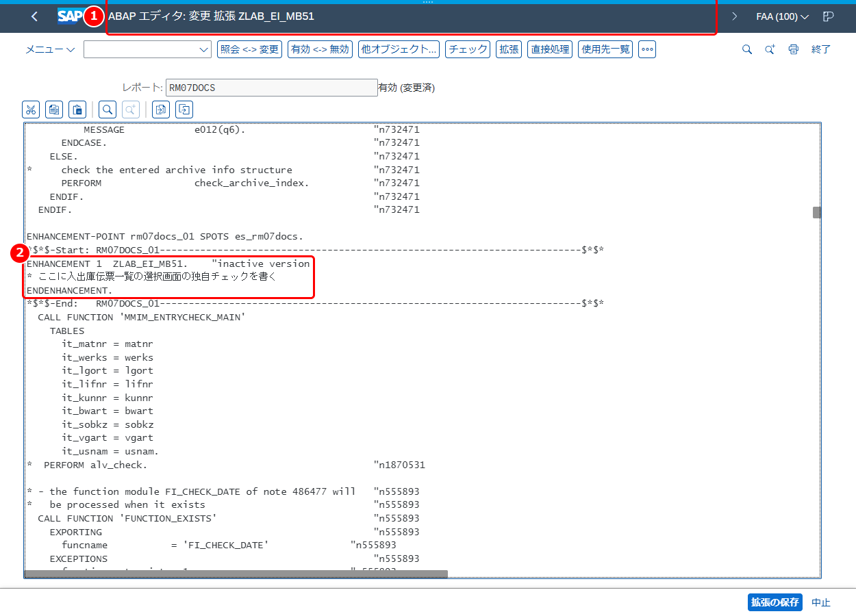The image size is (856, 616).
Task: Click the it_sobkz = sobkz line
Action: [108, 424]
